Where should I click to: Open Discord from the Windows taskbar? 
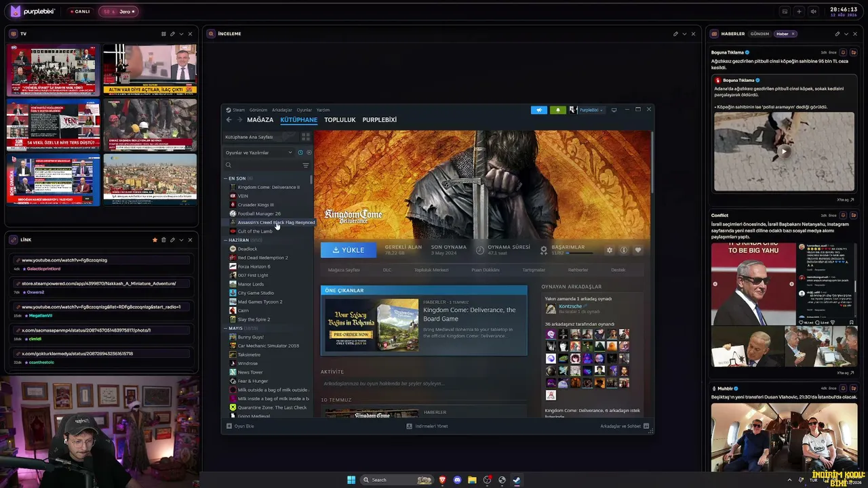[457, 480]
